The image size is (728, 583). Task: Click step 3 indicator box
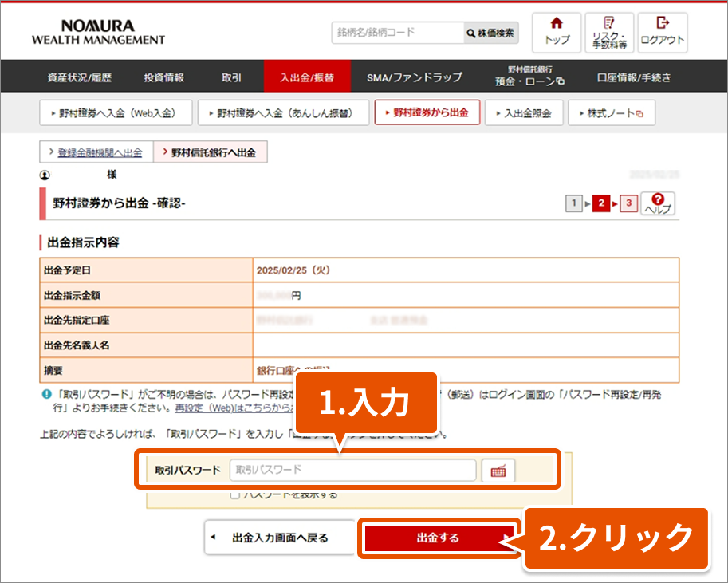[628, 203]
